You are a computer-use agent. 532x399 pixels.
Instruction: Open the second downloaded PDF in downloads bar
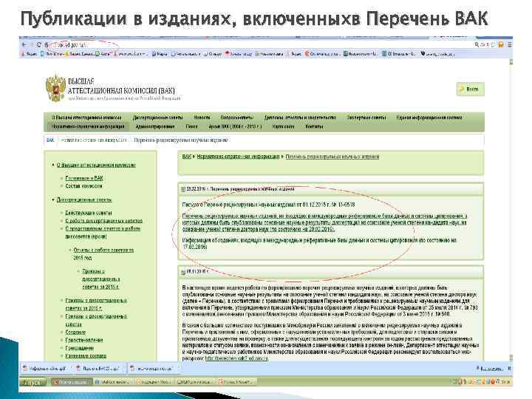click(x=98, y=369)
